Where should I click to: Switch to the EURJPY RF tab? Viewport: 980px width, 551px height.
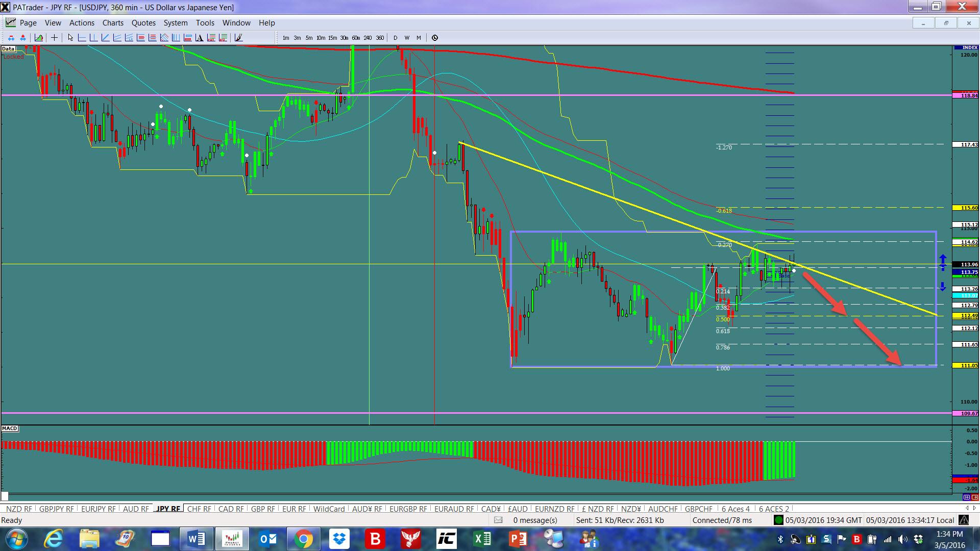point(99,509)
